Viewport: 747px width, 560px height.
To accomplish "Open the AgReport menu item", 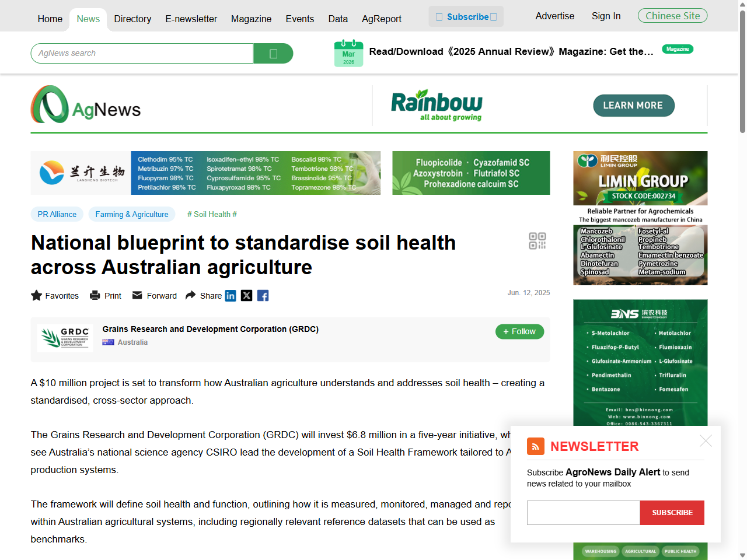I will tap(382, 19).
